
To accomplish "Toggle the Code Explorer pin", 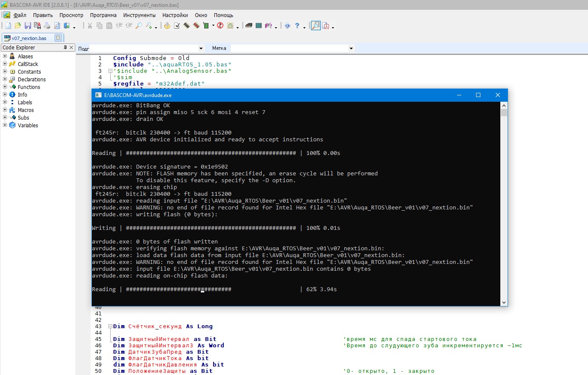I will point(65,47).
